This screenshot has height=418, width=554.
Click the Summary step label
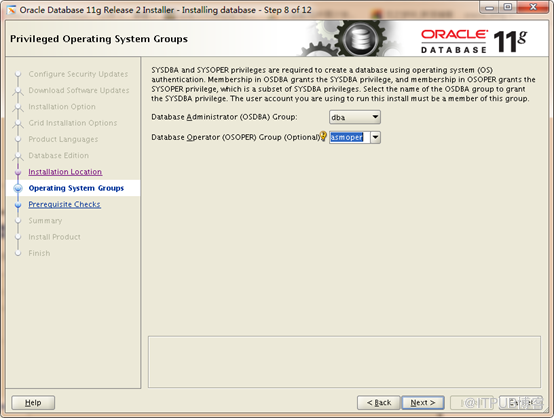tap(45, 220)
